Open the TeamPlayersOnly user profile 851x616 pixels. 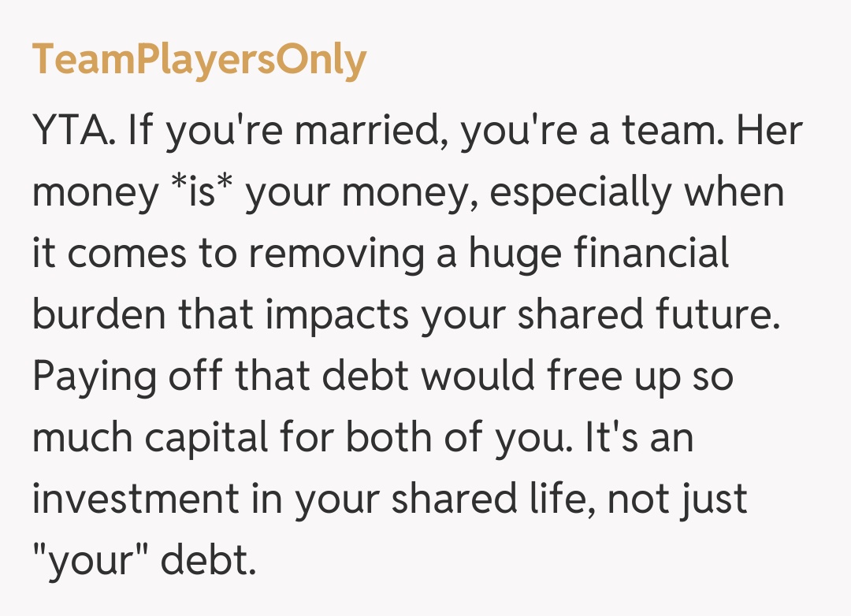[x=199, y=59]
